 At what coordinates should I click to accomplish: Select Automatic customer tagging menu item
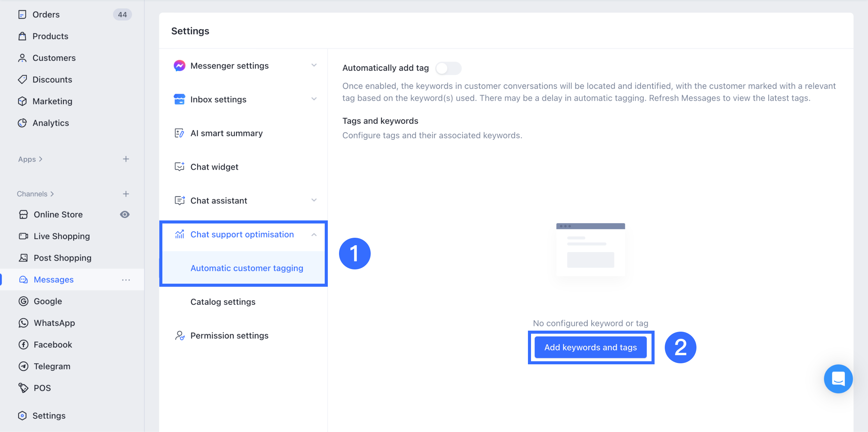(x=247, y=268)
